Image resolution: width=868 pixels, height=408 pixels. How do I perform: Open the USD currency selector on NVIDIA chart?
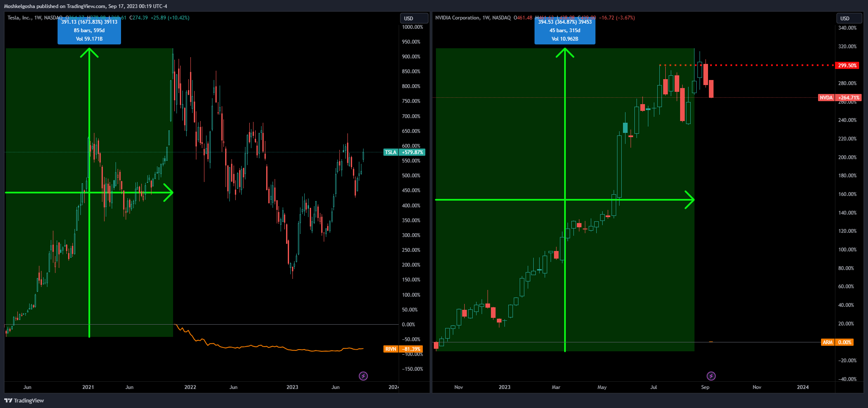849,18
